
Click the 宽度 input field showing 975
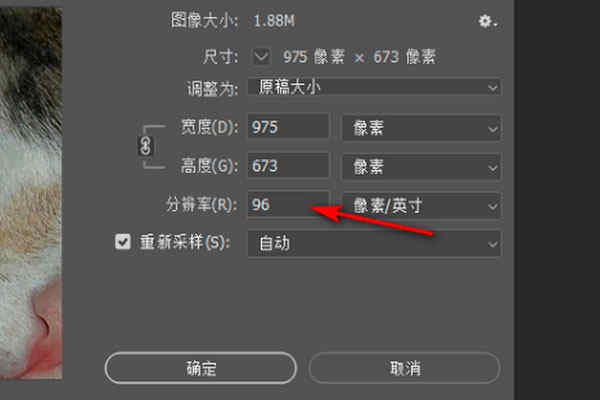288,127
